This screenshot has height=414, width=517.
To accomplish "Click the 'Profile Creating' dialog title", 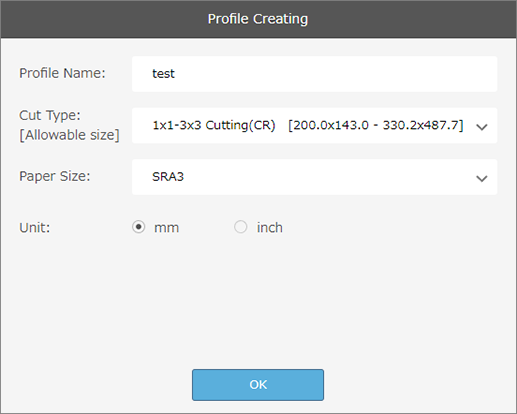I will point(258,19).
